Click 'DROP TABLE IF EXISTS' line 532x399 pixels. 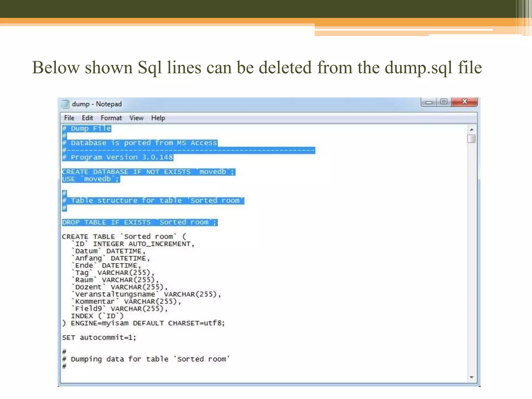[140, 222]
